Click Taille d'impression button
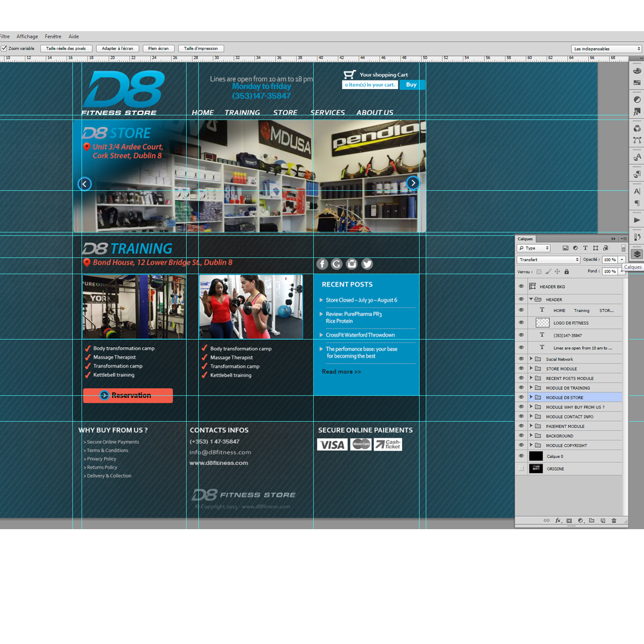Viewport: 644px width, 644px height. pos(201,48)
